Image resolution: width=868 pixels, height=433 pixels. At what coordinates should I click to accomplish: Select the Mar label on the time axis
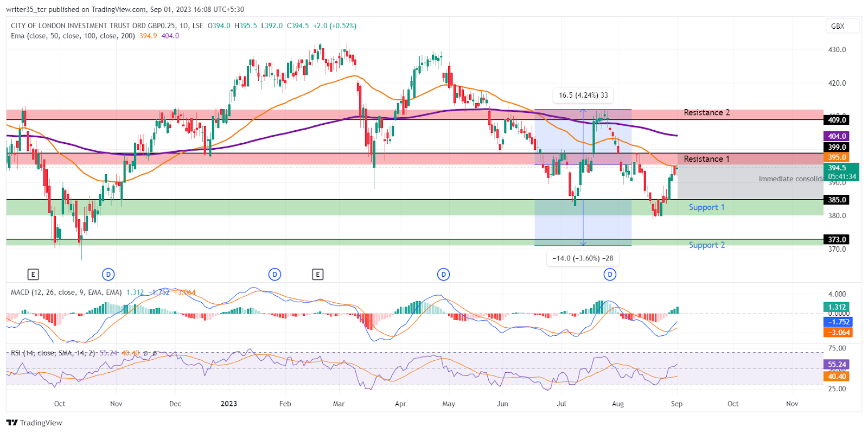pos(339,404)
